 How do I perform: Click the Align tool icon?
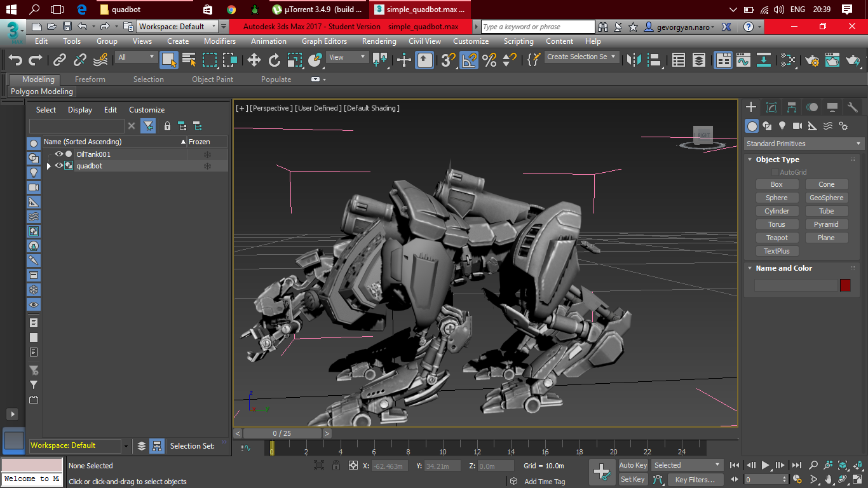click(x=654, y=60)
